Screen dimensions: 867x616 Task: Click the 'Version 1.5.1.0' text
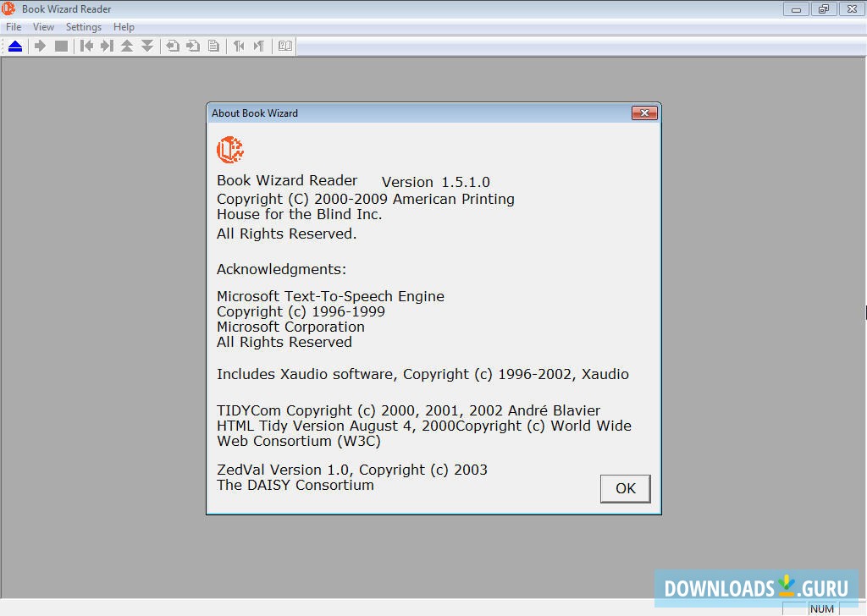pos(436,182)
